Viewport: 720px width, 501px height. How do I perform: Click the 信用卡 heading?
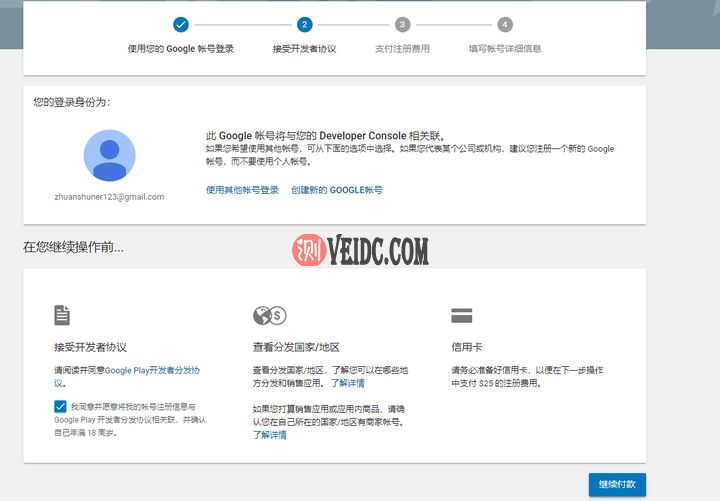(467, 347)
